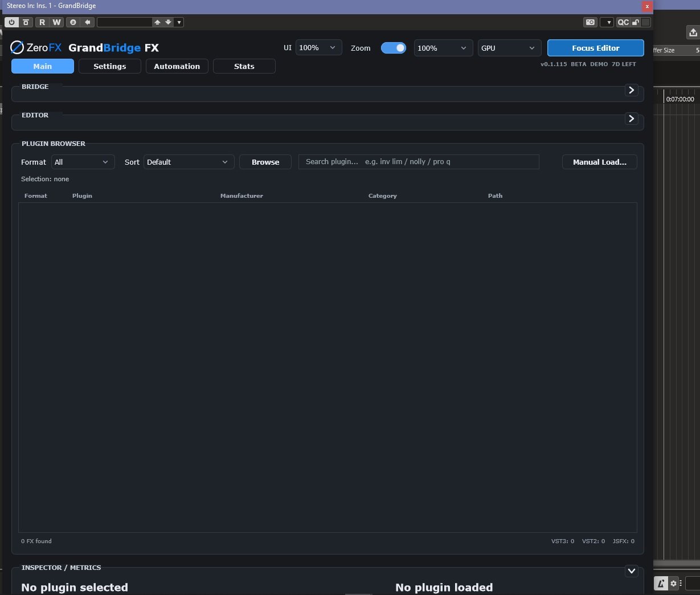Viewport: 700px width, 595px height.
Task: Click the version 'v0.1.115 BETA DEMO' text
Action: [574, 64]
